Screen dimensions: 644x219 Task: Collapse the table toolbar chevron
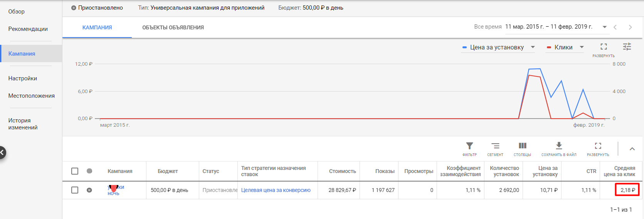tap(632, 149)
